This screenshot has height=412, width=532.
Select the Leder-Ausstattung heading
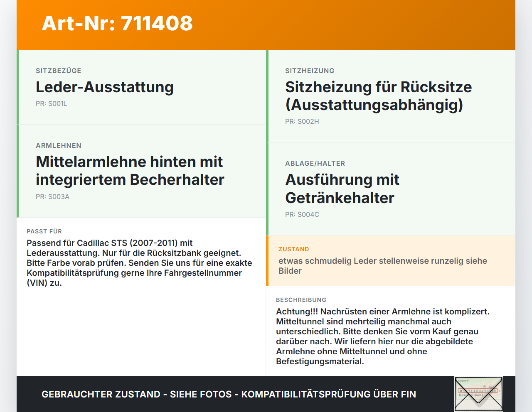coord(105,87)
